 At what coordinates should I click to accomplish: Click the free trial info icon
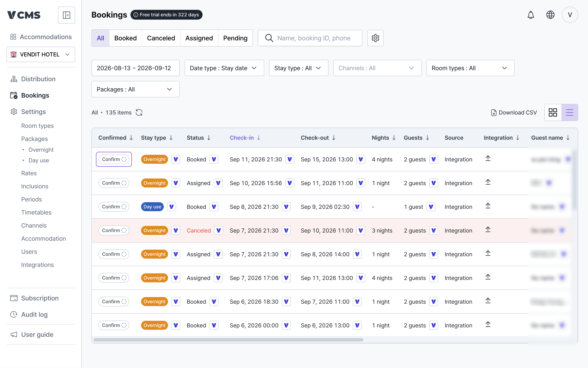click(x=136, y=15)
